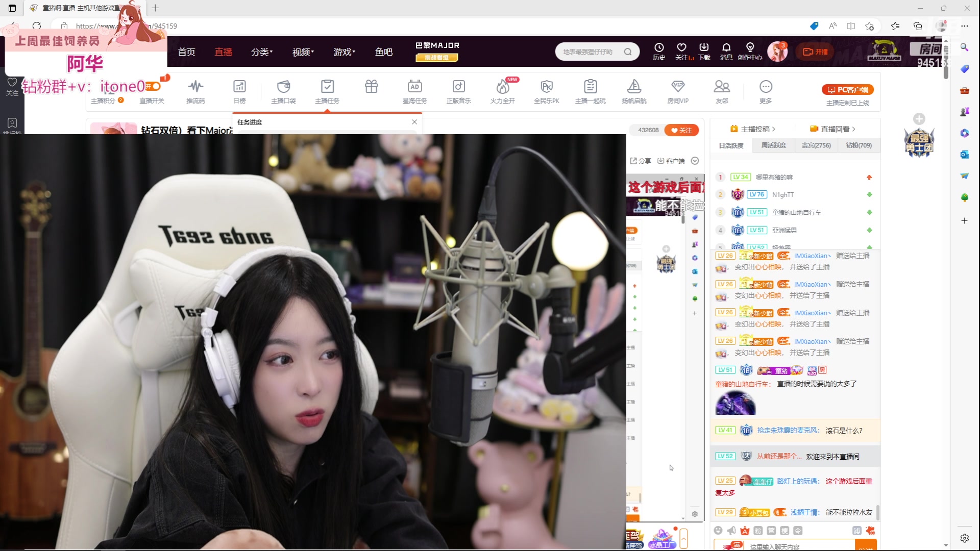This screenshot has width=980, height=551.
Task: Switch to the 贵宾(2756) tab
Action: [x=816, y=145]
